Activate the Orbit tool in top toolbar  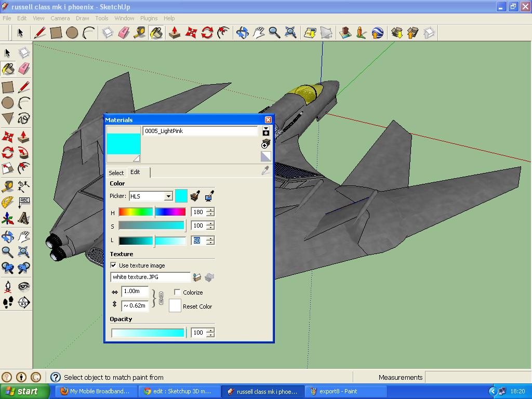(243, 33)
